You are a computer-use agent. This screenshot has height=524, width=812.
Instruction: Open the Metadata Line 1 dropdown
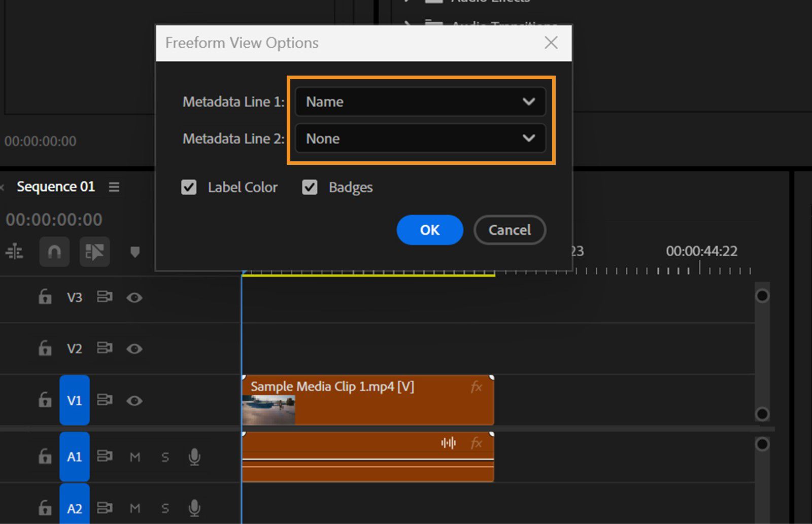pos(420,101)
